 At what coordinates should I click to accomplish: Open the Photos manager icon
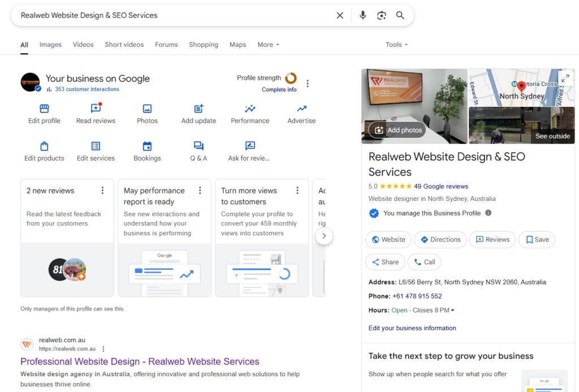(x=147, y=109)
